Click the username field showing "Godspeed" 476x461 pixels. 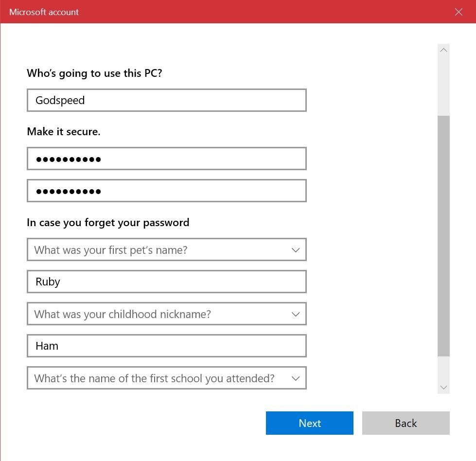pyautogui.click(x=167, y=100)
